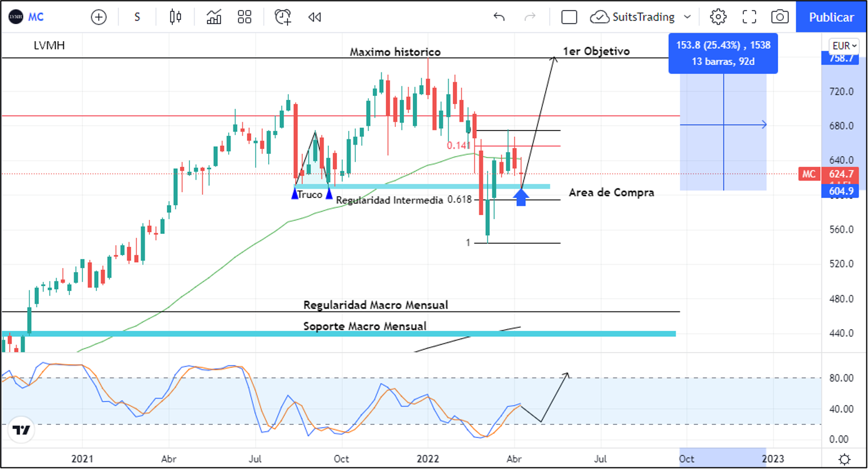Take a chart snapshot with the camera icon
The height and width of the screenshot is (469, 868).
coord(780,17)
